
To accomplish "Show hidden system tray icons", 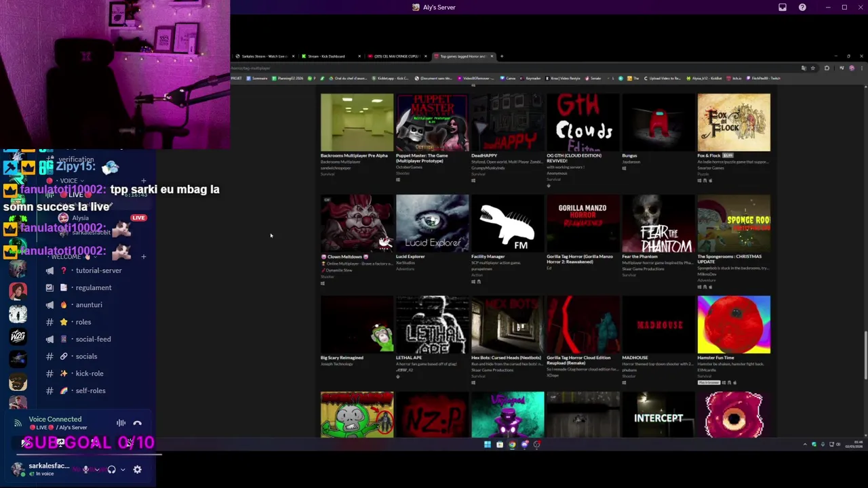I will (x=805, y=445).
